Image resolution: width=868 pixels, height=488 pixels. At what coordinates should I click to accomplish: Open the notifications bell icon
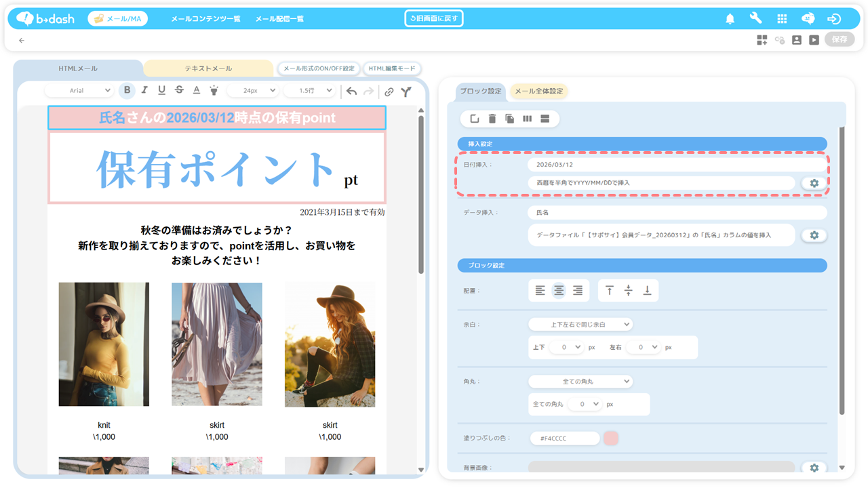pyautogui.click(x=730, y=19)
